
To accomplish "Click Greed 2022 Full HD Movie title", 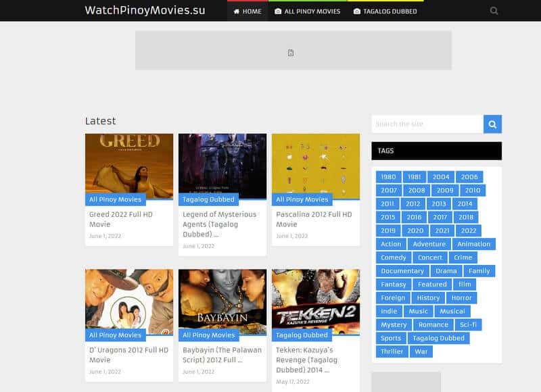I will point(121,219).
